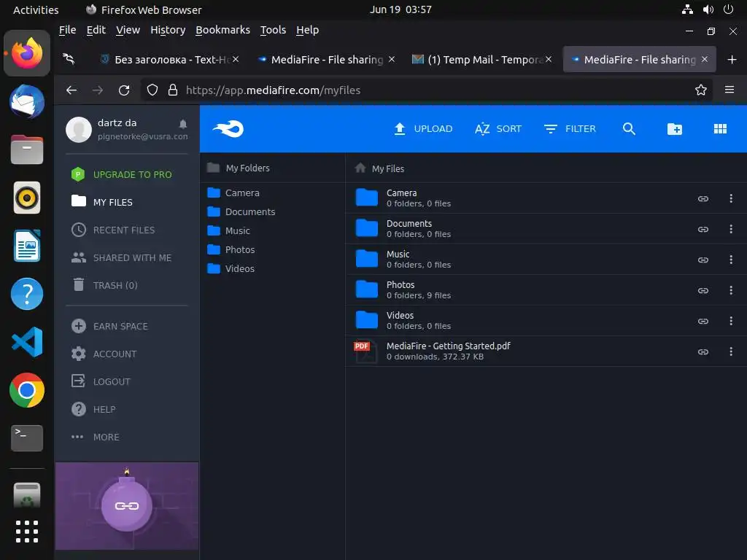This screenshot has height=560, width=747.
Task: Click Upgrade to Pro
Action: (122, 174)
